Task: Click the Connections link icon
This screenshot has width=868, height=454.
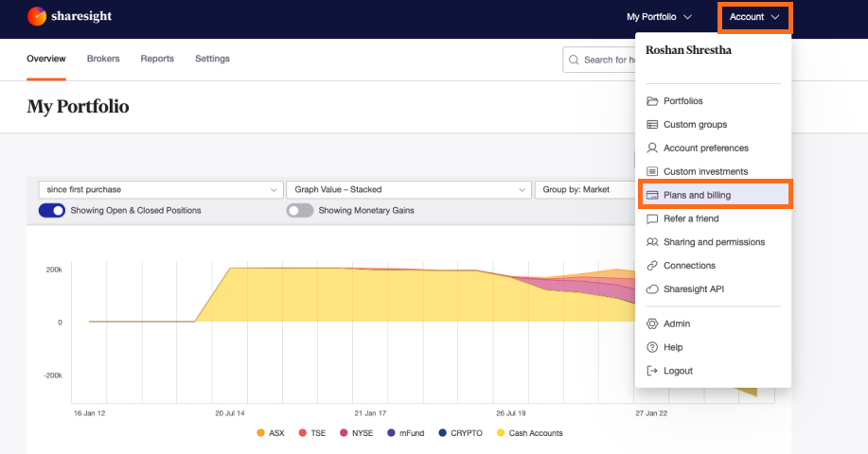Action: [652, 266]
